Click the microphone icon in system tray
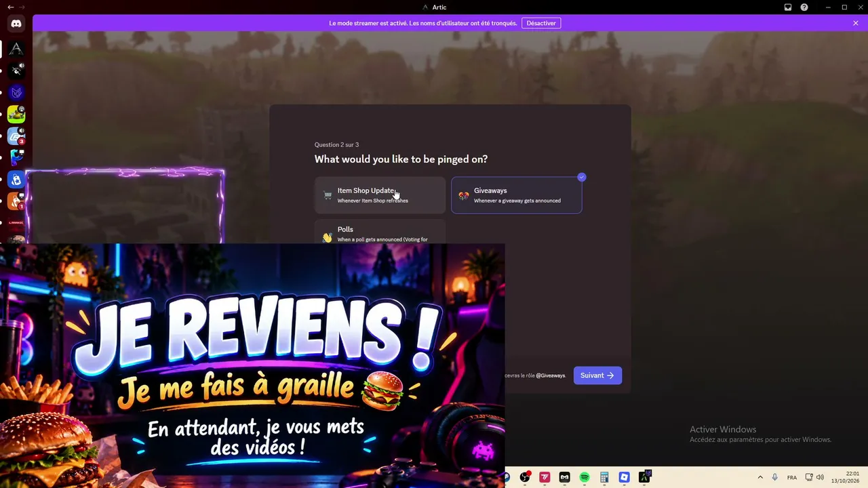The height and width of the screenshot is (488, 868). pos(775,477)
